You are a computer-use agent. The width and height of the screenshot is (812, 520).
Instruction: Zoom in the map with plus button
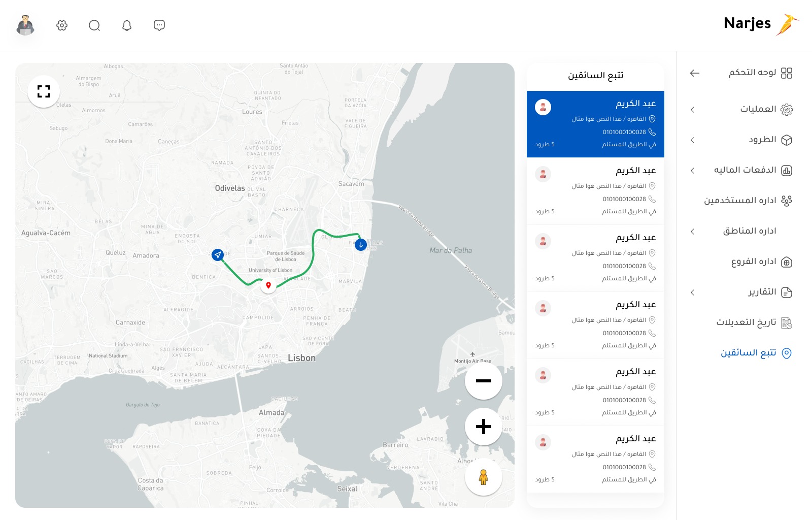483,427
